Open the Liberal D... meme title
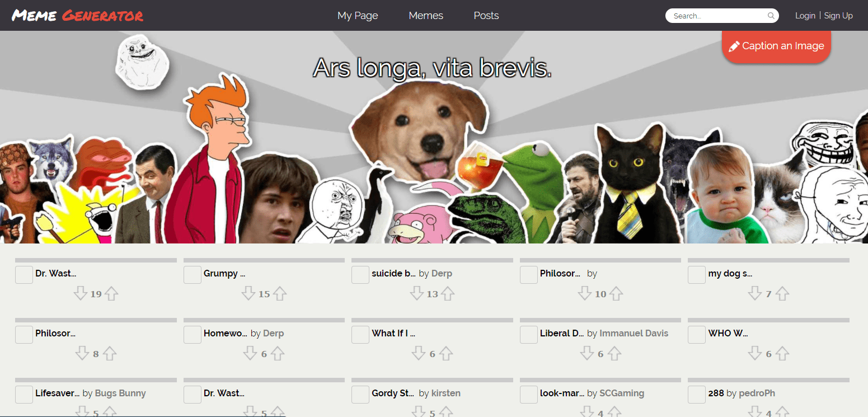The height and width of the screenshot is (417, 868). (x=562, y=334)
